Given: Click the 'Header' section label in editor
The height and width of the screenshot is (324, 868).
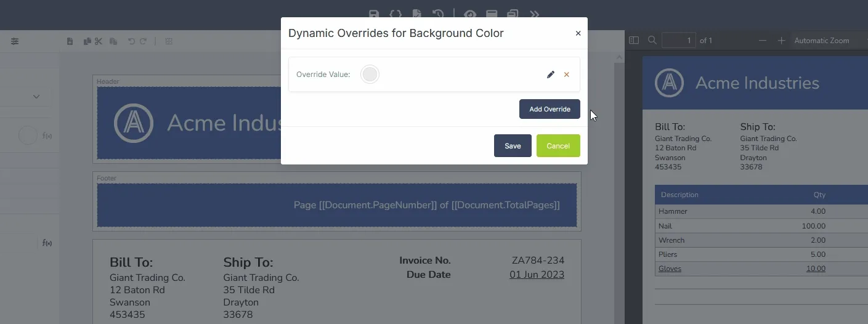Looking at the screenshot, I should [x=108, y=81].
